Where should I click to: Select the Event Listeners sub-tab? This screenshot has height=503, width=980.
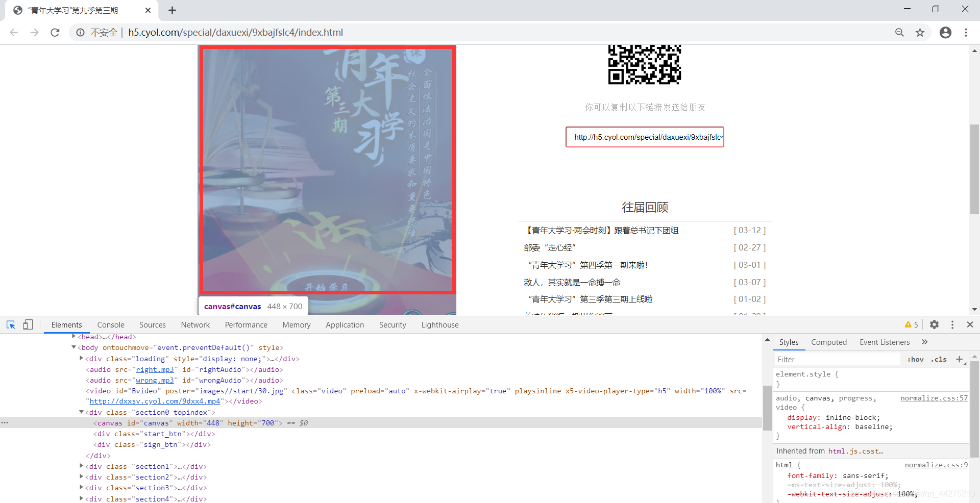pyautogui.click(x=885, y=342)
